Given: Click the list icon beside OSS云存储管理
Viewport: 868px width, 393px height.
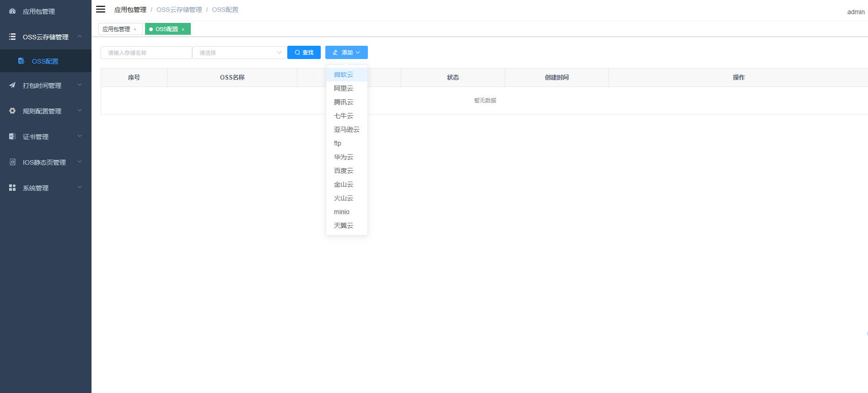Looking at the screenshot, I should point(12,37).
